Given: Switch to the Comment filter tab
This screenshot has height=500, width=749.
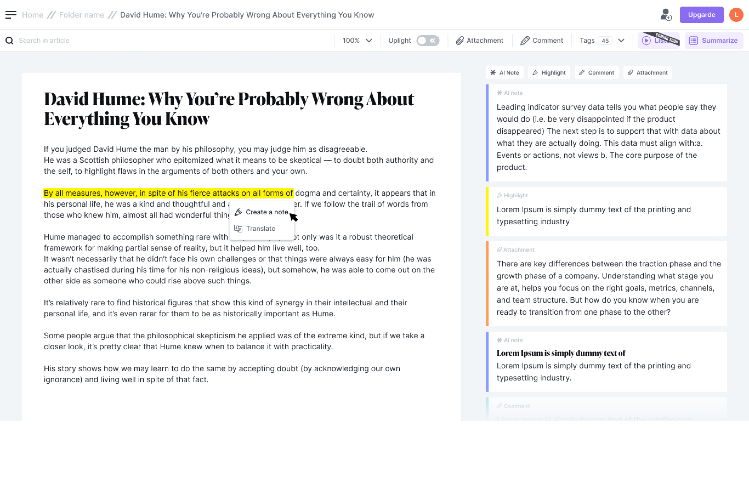Looking at the screenshot, I should pos(596,73).
